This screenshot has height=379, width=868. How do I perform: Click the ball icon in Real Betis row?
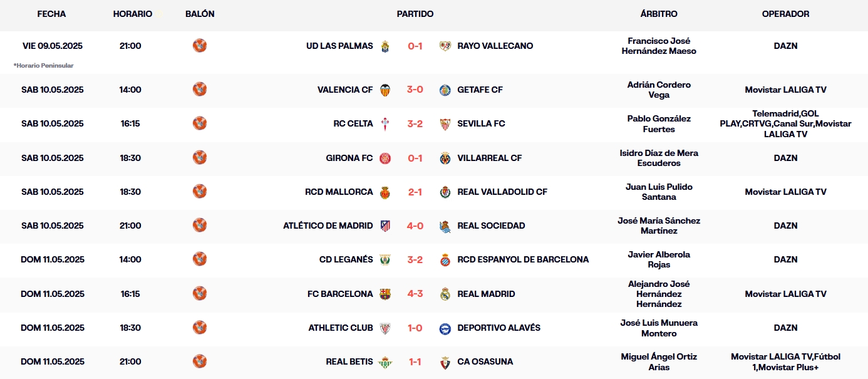(200, 361)
